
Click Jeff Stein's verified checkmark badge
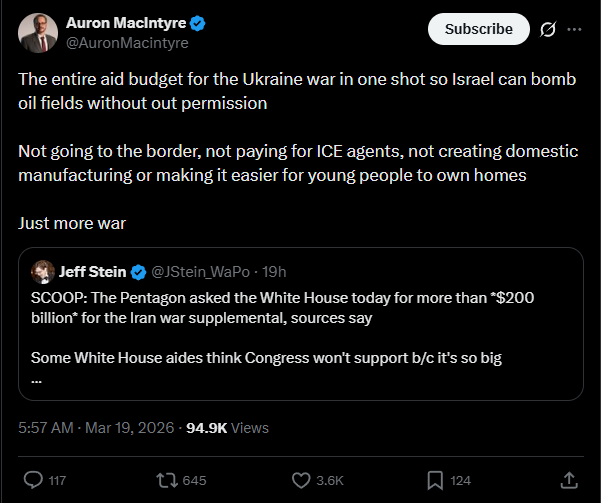coord(138,272)
